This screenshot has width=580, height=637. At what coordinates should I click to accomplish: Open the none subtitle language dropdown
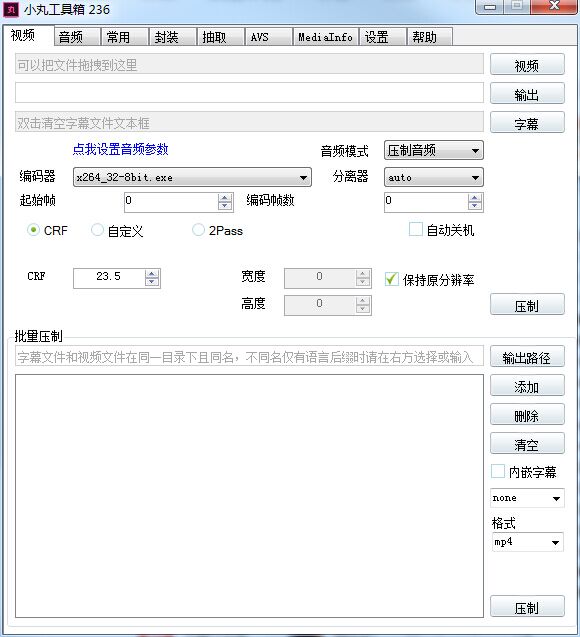coord(527,498)
